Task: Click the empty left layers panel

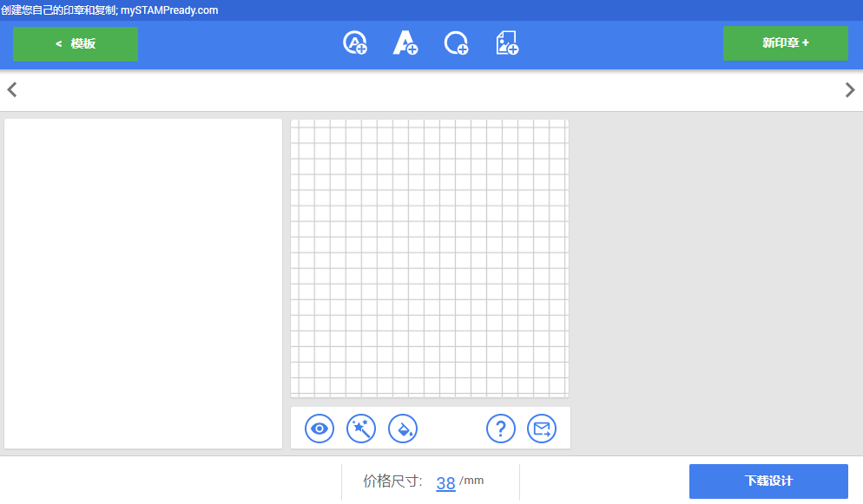Action: coord(143,284)
